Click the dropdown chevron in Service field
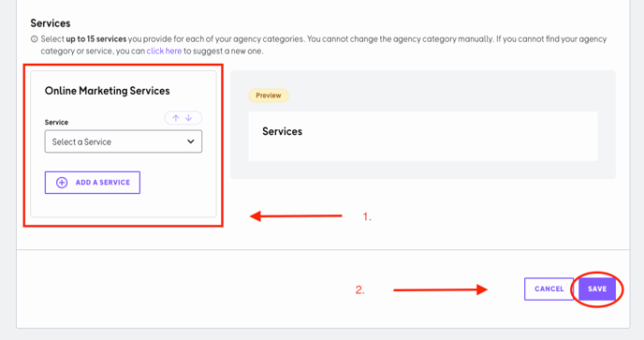Viewport: 644px width, 340px height. tap(191, 141)
